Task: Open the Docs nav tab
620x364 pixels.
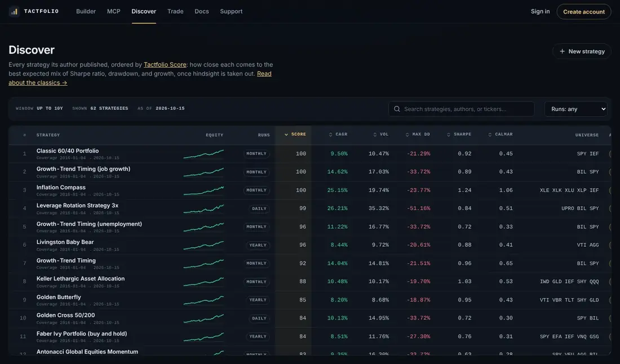Action: [202, 11]
